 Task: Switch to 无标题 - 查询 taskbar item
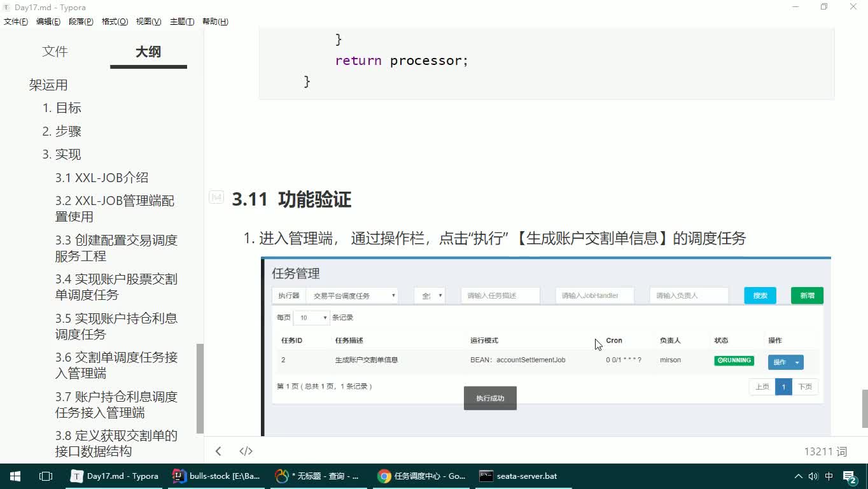coord(319,476)
